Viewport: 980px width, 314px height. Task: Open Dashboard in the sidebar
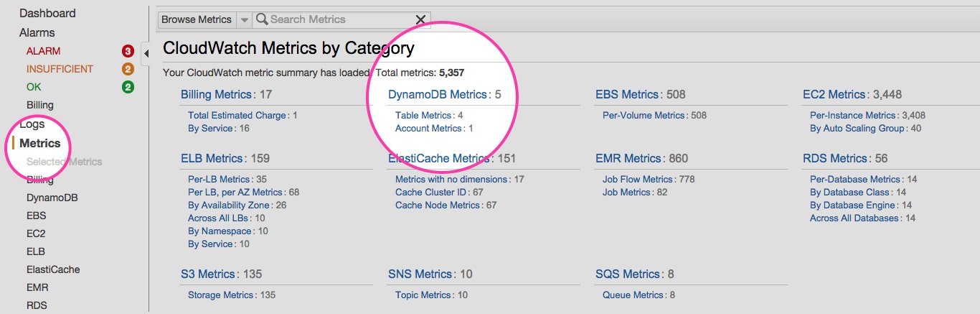(x=47, y=13)
